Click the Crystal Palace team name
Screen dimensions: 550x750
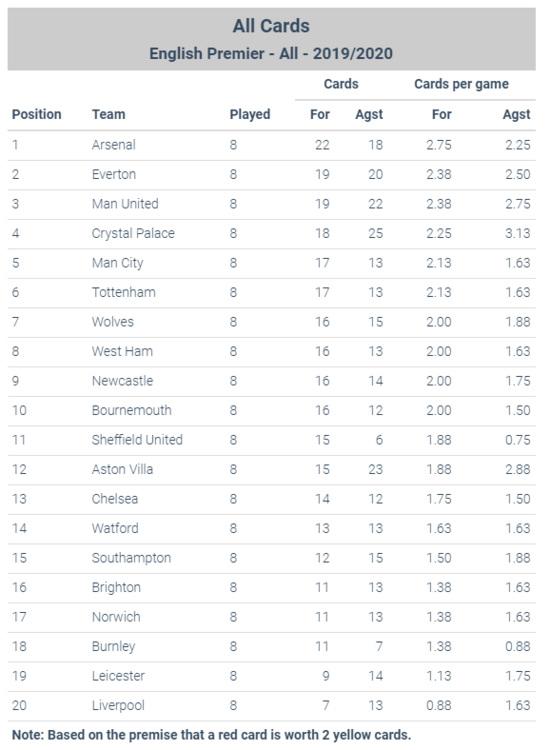tap(133, 233)
